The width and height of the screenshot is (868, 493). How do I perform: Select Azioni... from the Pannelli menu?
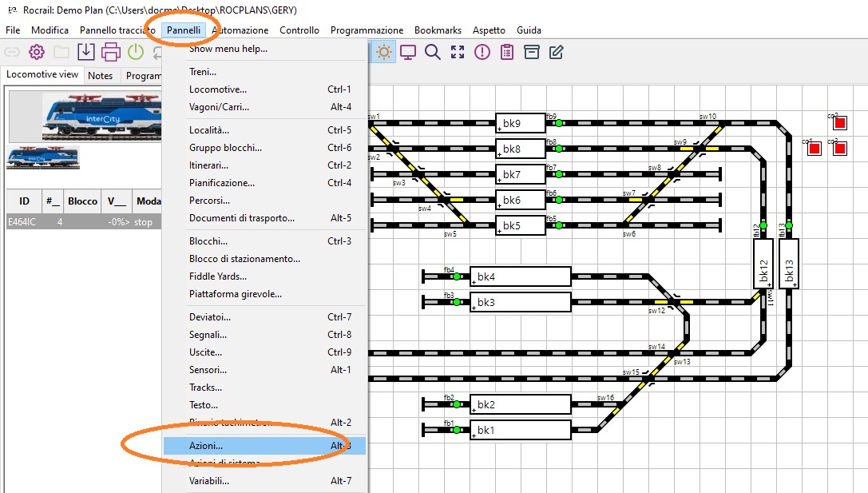tap(206, 446)
